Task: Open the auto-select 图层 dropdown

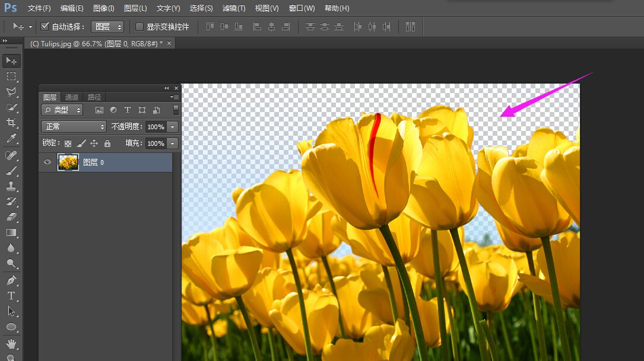Action: tap(107, 27)
